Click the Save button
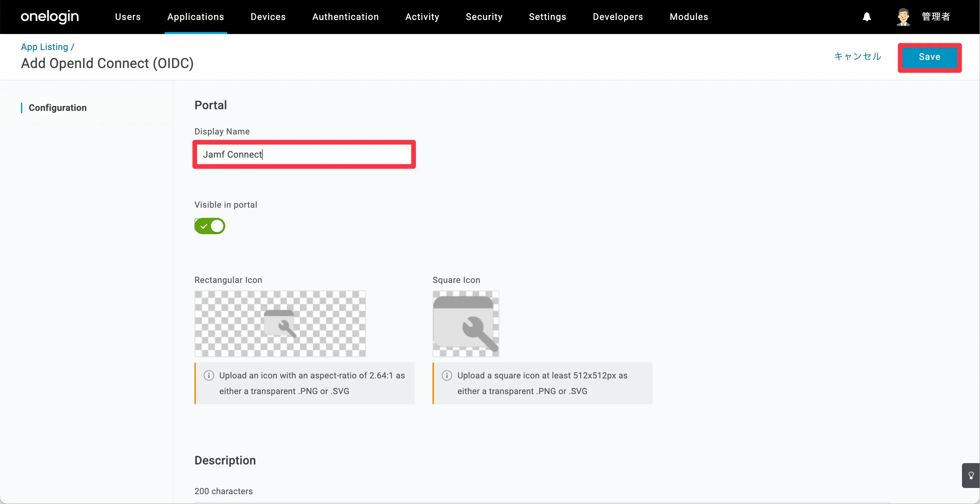The width and height of the screenshot is (980, 504). [929, 57]
